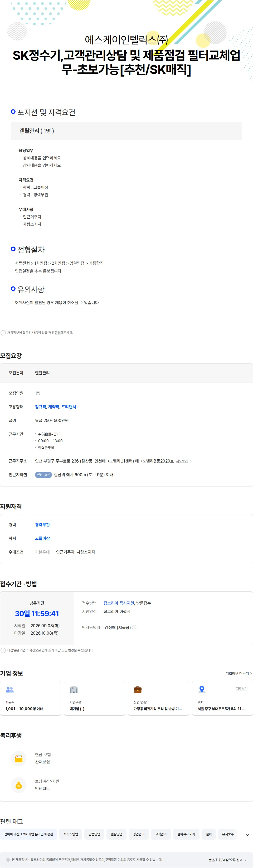Open 지도보기 in the location card

[241, 688]
